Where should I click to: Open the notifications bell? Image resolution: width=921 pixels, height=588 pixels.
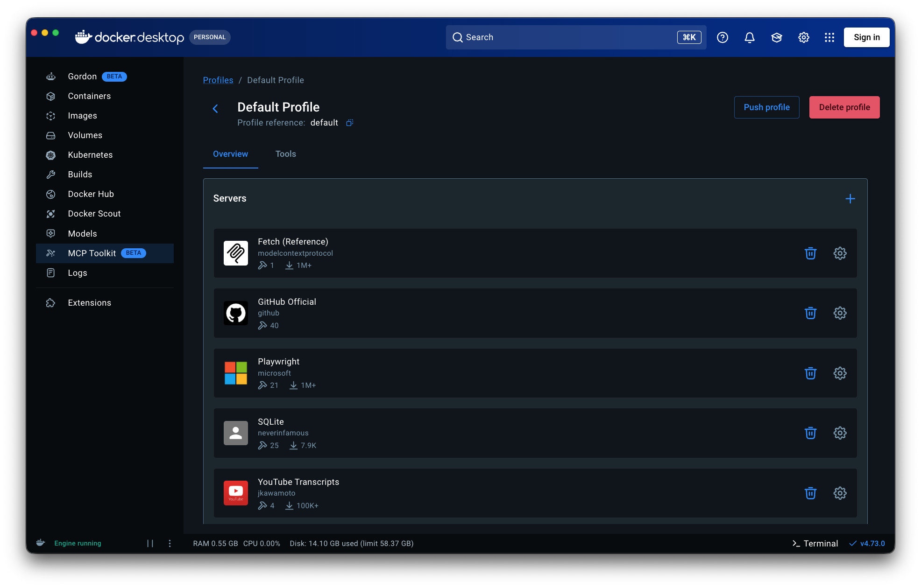749,37
